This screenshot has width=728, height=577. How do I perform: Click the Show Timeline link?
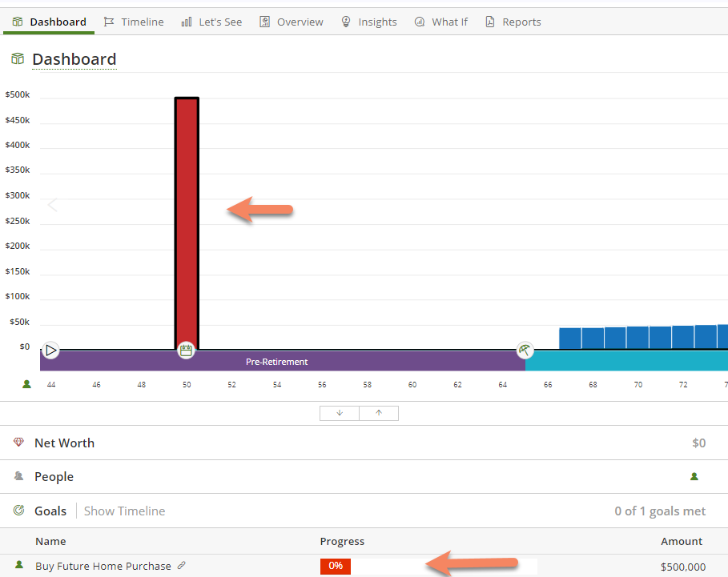tap(124, 511)
